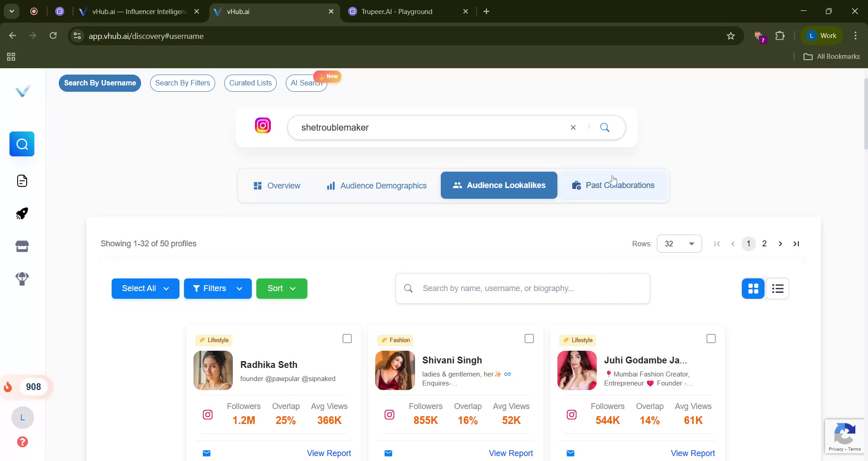Expand the Sort options dropdown
868x461 pixels.
pos(281,288)
